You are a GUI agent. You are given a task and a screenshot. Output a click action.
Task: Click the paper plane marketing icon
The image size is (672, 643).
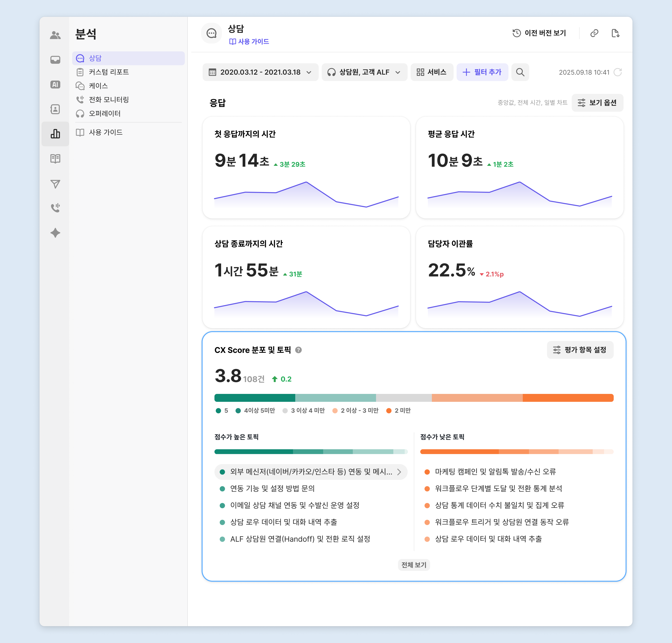(55, 184)
